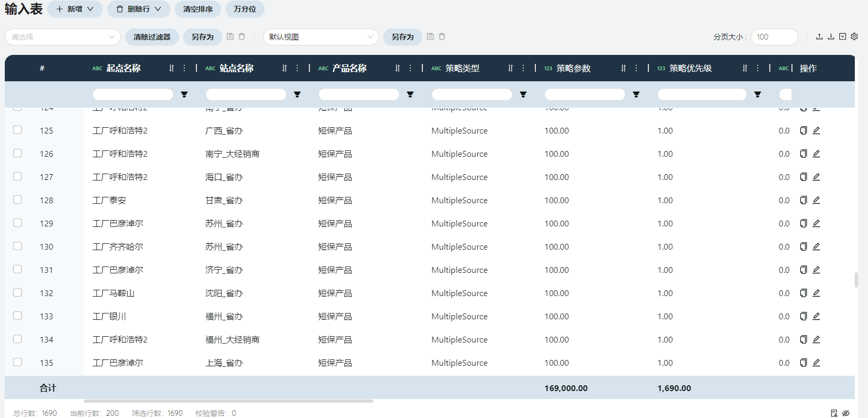Click copy icon for row 131
This screenshot has width=868, height=418.
pos(804,270)
